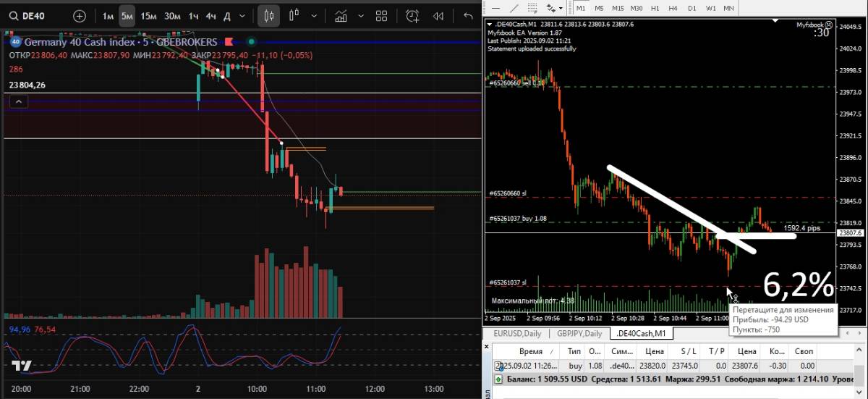Open the indicators dropdown chevron
The image size is (868, 399).
(x=359, y=16)
